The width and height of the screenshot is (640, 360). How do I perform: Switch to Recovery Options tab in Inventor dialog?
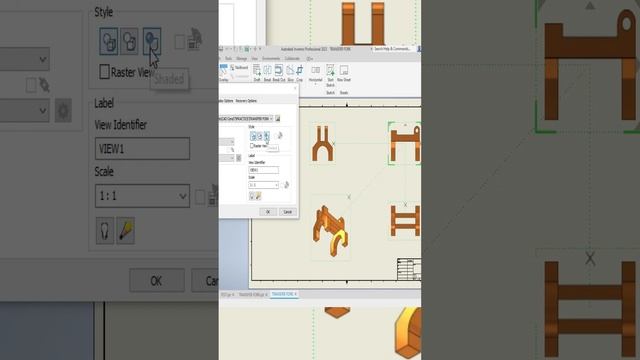246,101
